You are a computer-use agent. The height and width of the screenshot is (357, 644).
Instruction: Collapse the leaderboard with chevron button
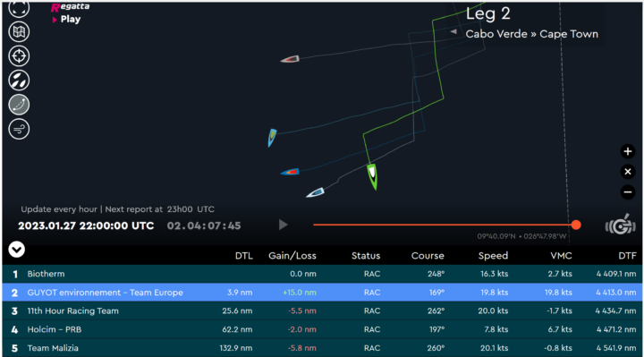pos(17,250)
